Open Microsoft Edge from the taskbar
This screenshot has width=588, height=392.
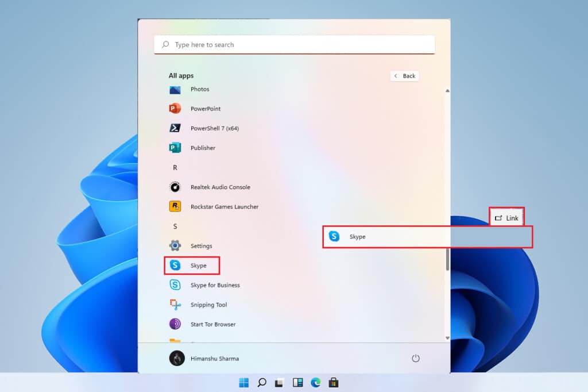[315, 382]
